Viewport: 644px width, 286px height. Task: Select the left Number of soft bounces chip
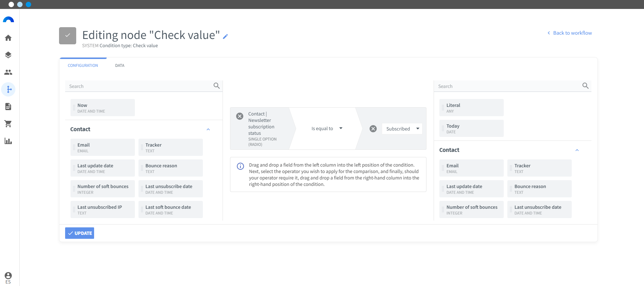103,189
